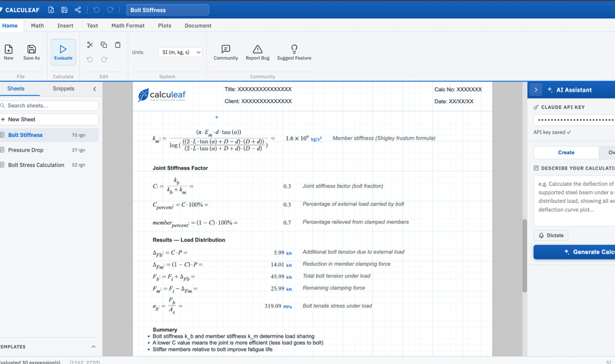Create a New file from the ribbon
The height and width of the screenshot is (364, 615).
[x=9, y=52]
